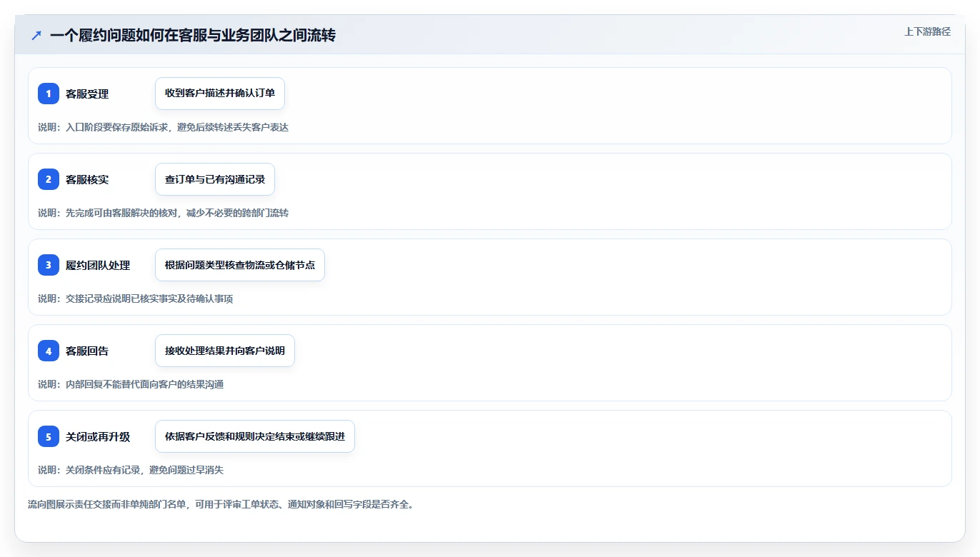Select the 根据问题类型核查物流或仓储节点 box
Viewport: 980px width, 557px height.
240,265
